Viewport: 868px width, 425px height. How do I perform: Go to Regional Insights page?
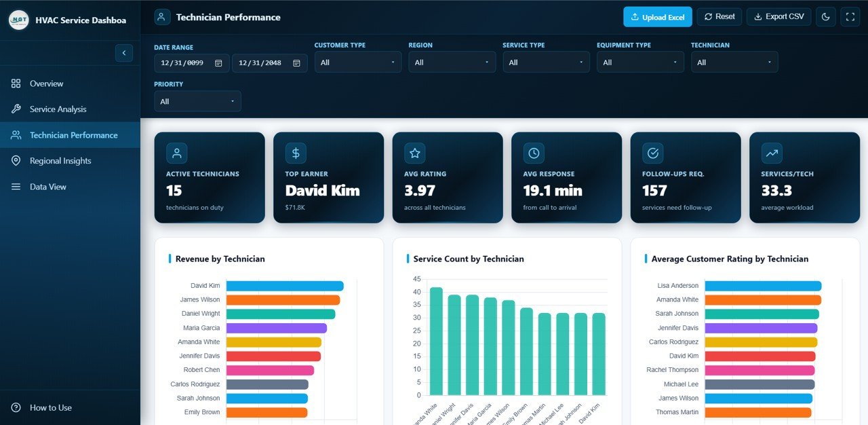pos(60,161)
